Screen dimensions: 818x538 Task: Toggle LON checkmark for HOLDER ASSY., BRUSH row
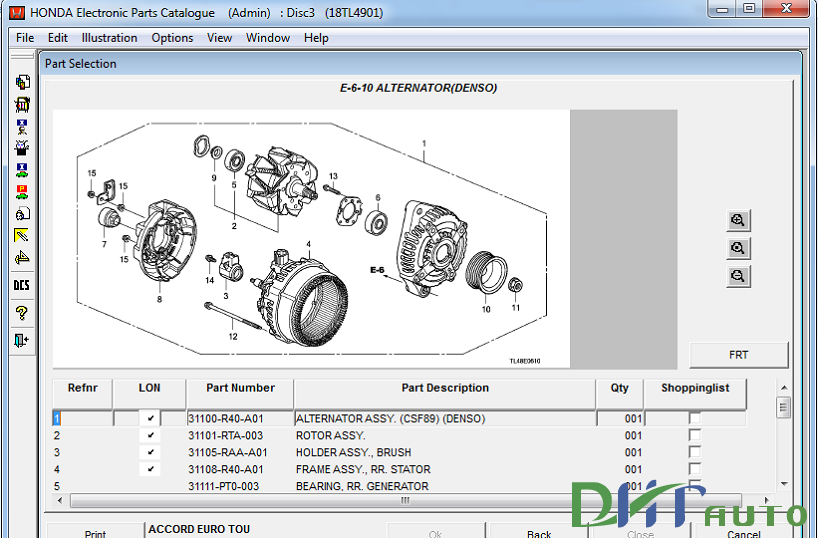coord(150,452)
